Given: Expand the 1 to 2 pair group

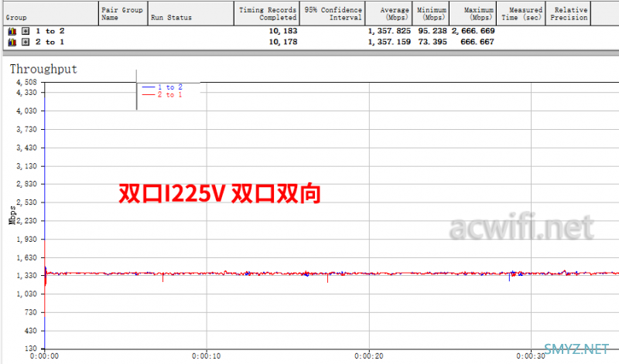Looking at the screenshot, I should click(x=26, y=31).
